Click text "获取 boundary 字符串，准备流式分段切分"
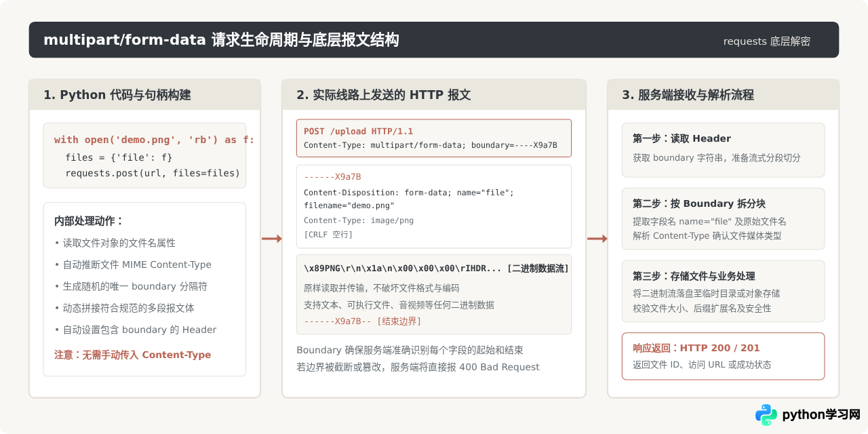 [x=717, y=158]
